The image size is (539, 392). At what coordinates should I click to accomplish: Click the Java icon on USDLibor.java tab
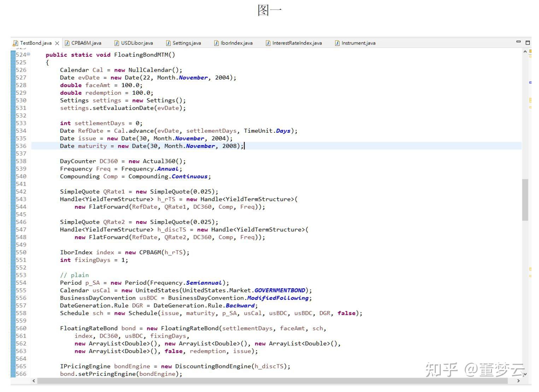tap(117, 43)
